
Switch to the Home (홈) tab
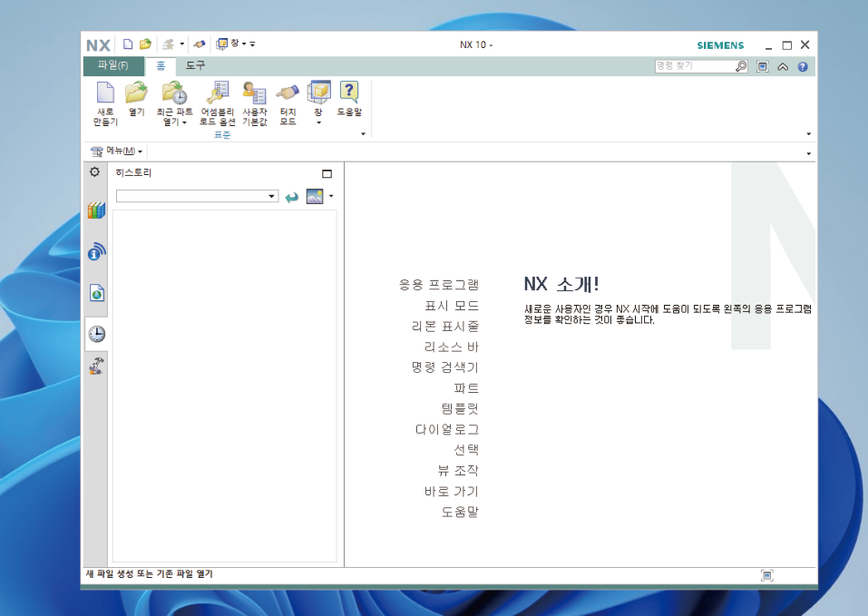161,66
